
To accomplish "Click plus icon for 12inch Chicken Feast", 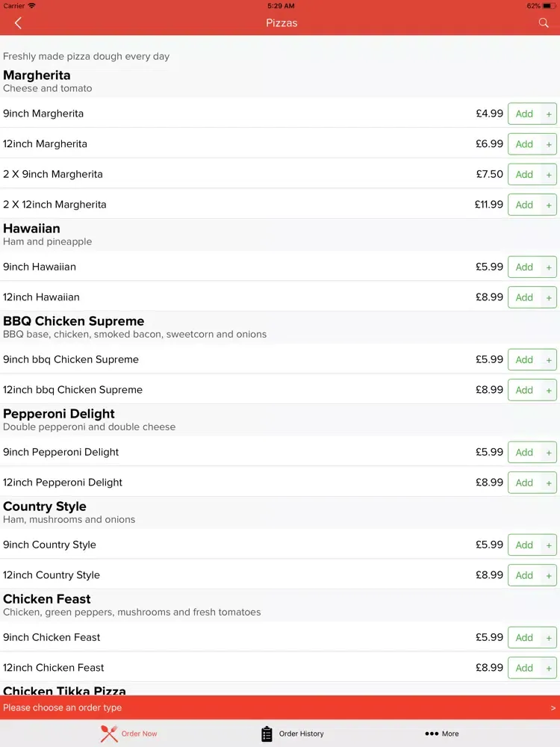I will 549,668.
